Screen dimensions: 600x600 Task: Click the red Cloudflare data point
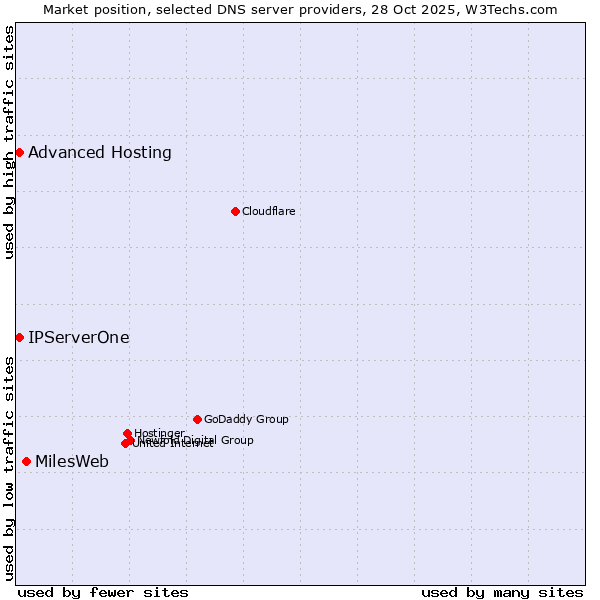click(235, 211)
